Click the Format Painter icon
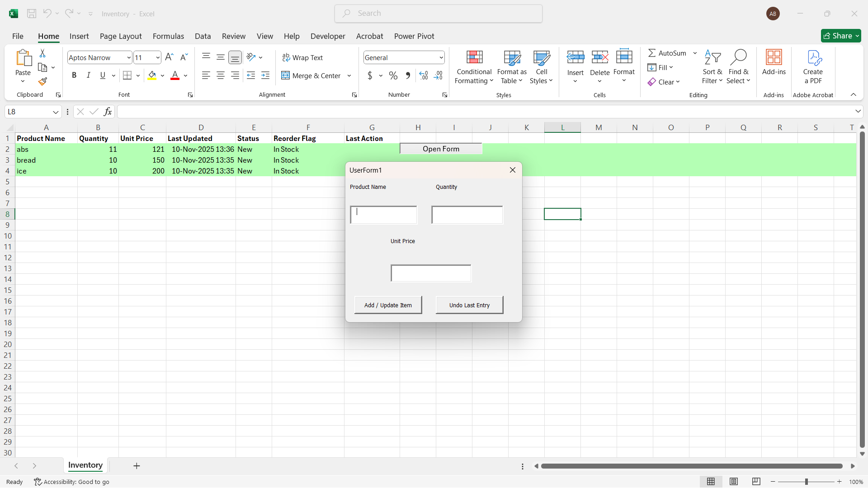Image resolution: width=868 pixels, height=488 pixels. click(x=42, y=82)
